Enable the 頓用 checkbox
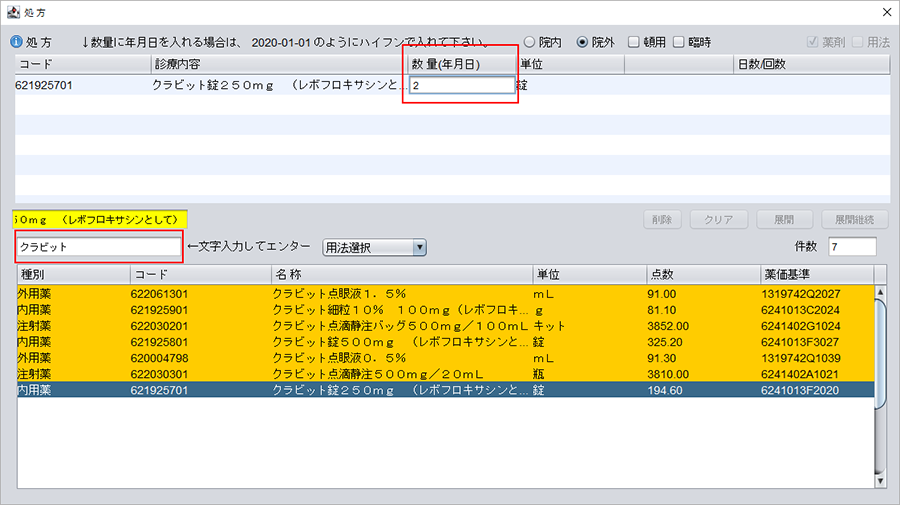900x505 pixels. pyautogui.click(x=634, y=43)
